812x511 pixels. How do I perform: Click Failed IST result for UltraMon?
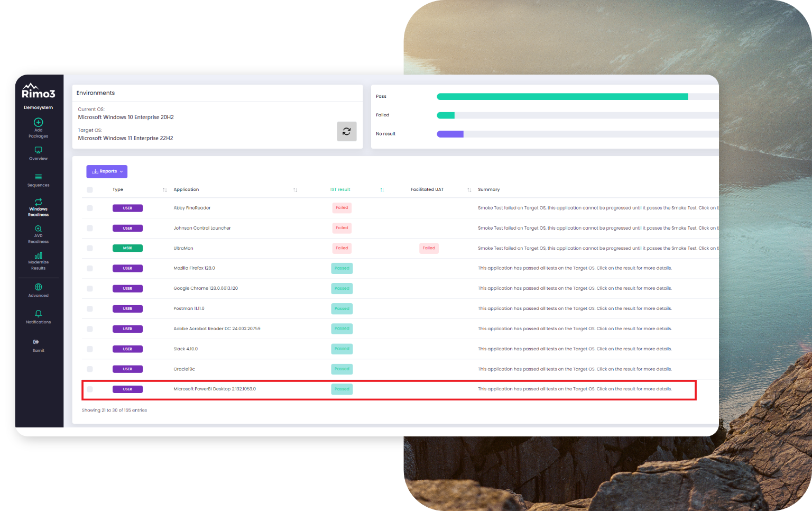[342, 248]
